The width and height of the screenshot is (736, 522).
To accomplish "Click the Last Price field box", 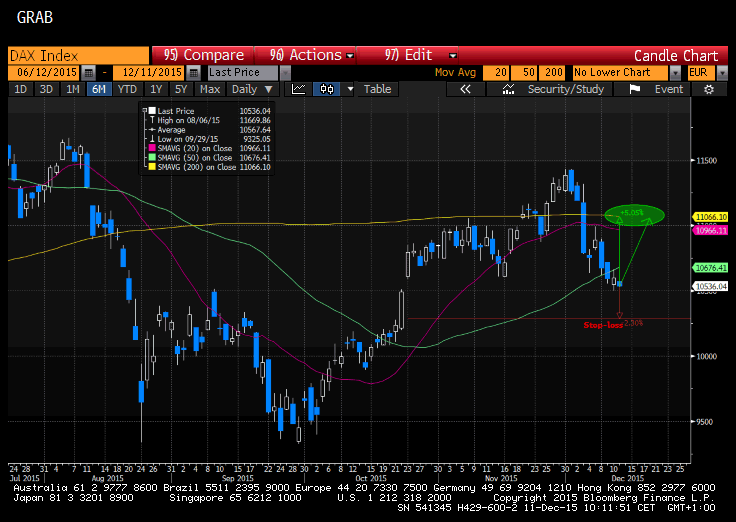I will point(243,73).
